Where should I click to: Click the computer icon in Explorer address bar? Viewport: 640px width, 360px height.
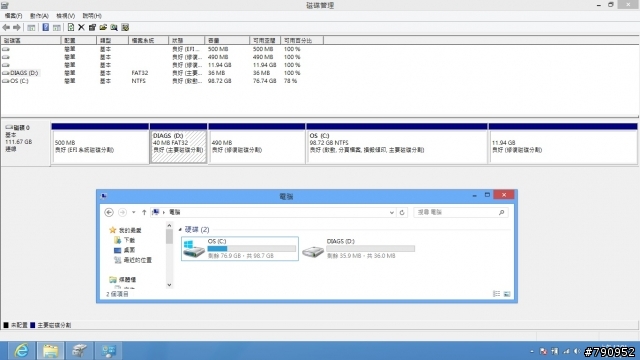pyautogui.click(x=156, y=212)
